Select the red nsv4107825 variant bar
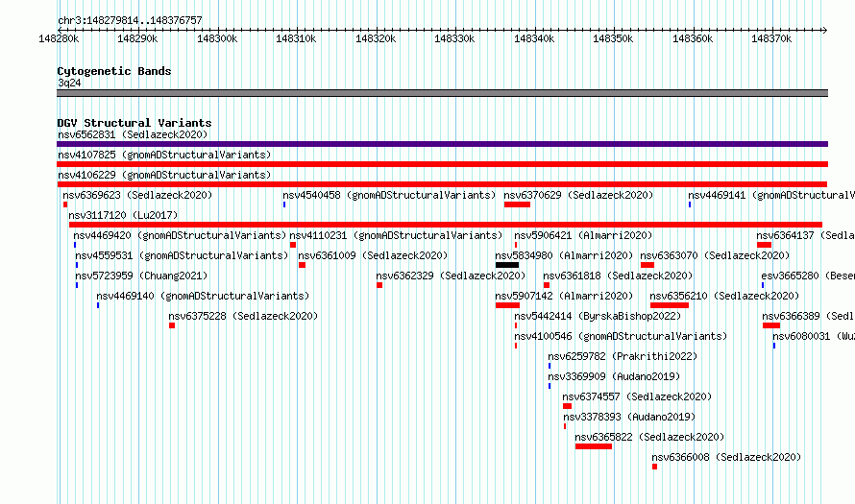The image size is (855, 504). (x=442, y=164)
